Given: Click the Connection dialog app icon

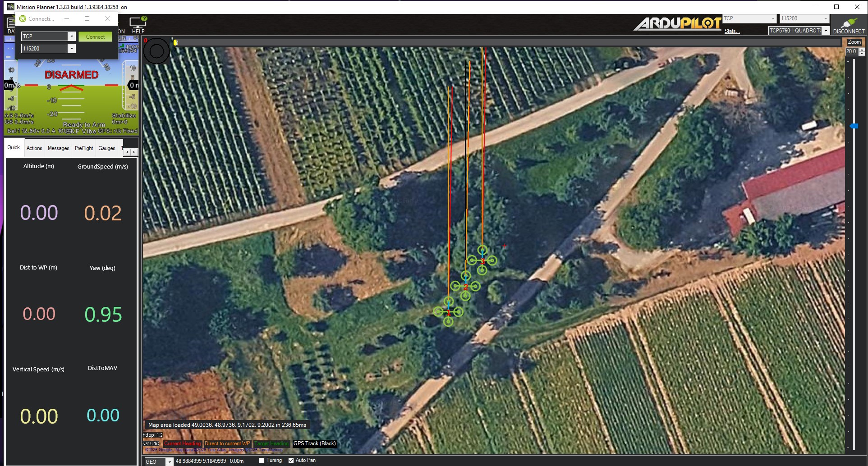Looking at the screenshot, I should pyautogui.click(x=23, y=18).
